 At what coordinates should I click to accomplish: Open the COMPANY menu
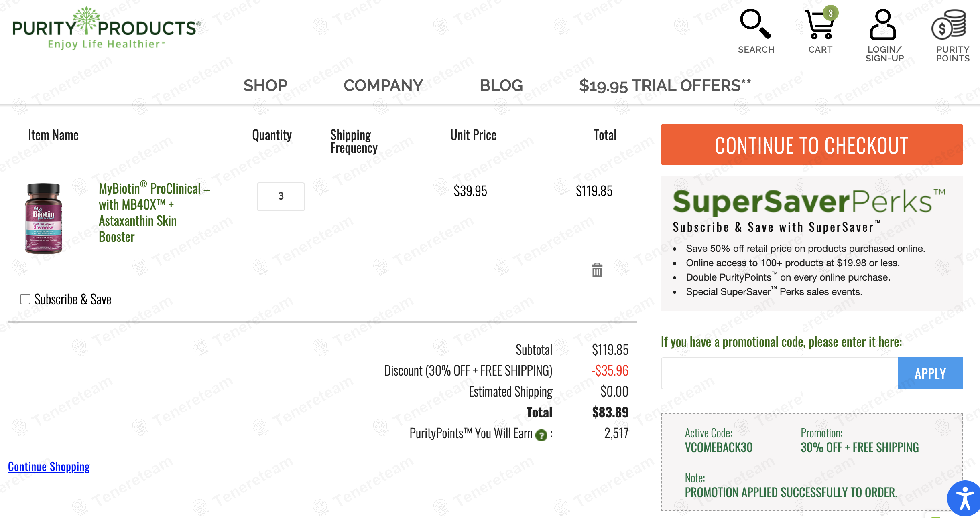click(x=383, y=85)
